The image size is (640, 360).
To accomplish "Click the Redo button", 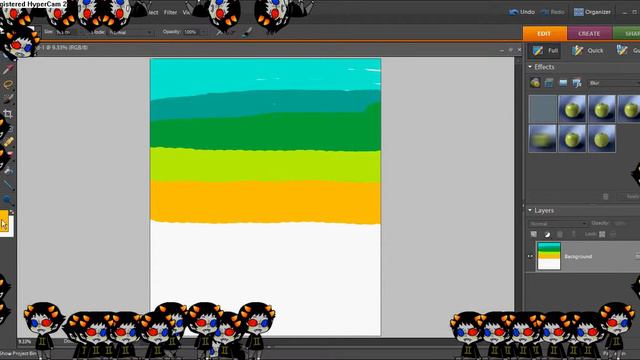I will coord(552,12).
